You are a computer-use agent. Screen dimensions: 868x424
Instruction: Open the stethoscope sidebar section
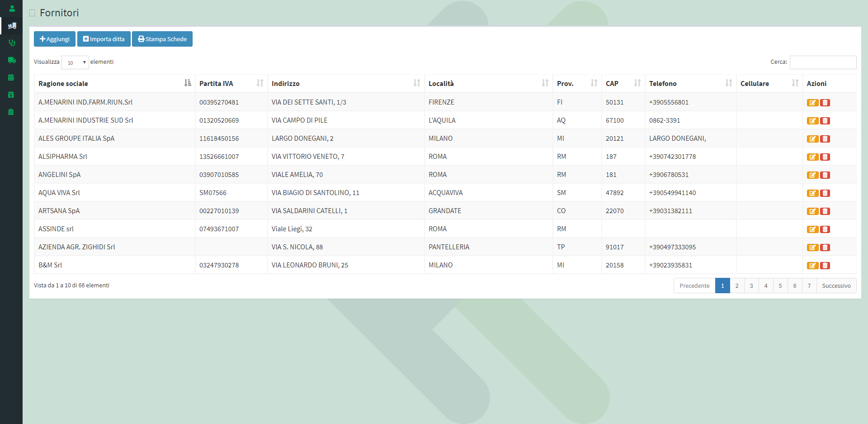coord(12,43)
